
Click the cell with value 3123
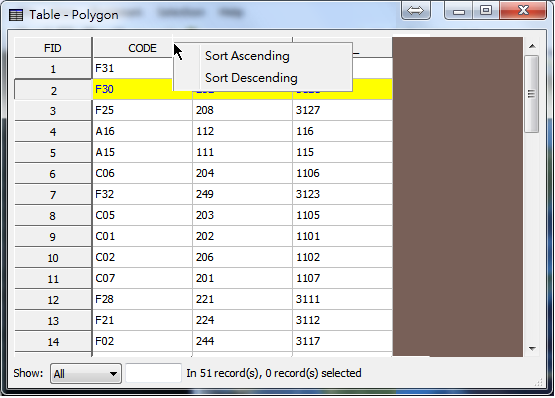coord(343,194)
